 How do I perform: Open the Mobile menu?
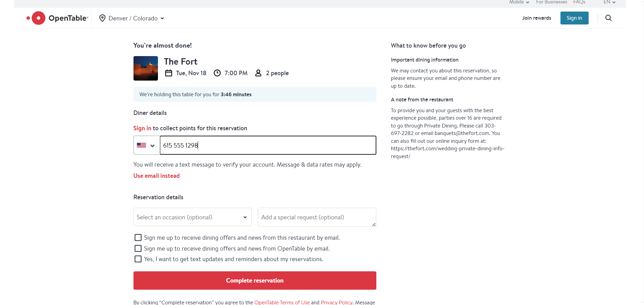tap(519, 2)
